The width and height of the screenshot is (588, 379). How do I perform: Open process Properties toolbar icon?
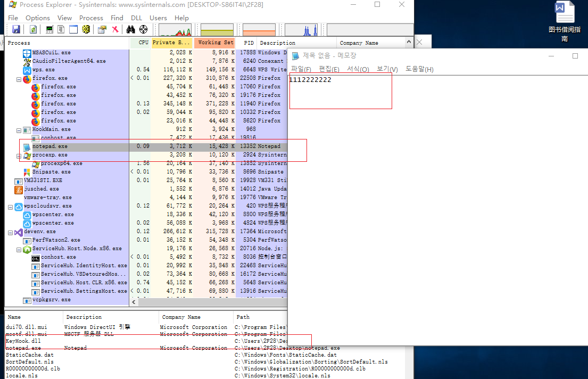[x=102, y=29]
